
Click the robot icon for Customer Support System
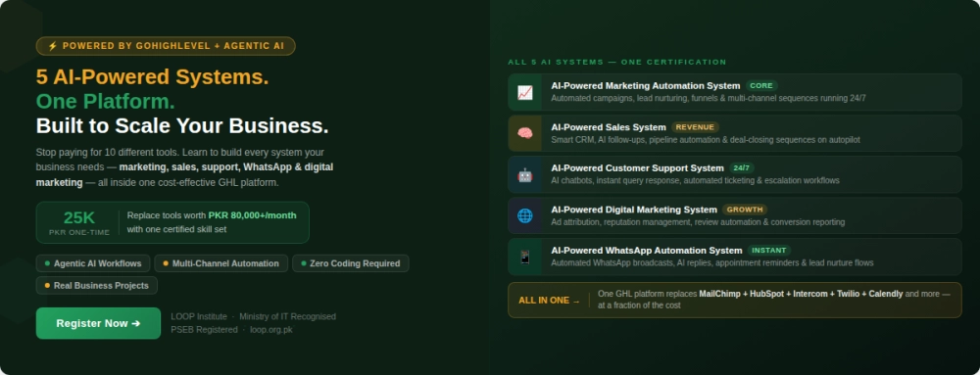(x=525, y=174)
